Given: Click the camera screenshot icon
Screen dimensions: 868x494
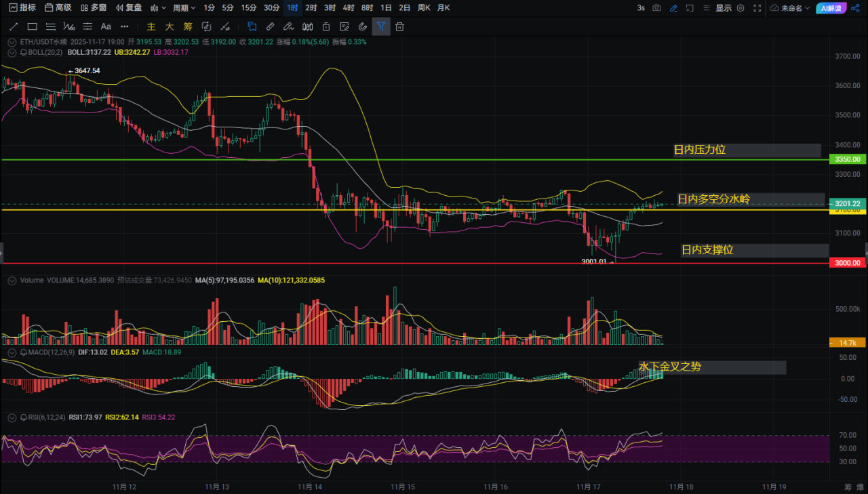Looking at the screenshot, I should coord(656,8).
